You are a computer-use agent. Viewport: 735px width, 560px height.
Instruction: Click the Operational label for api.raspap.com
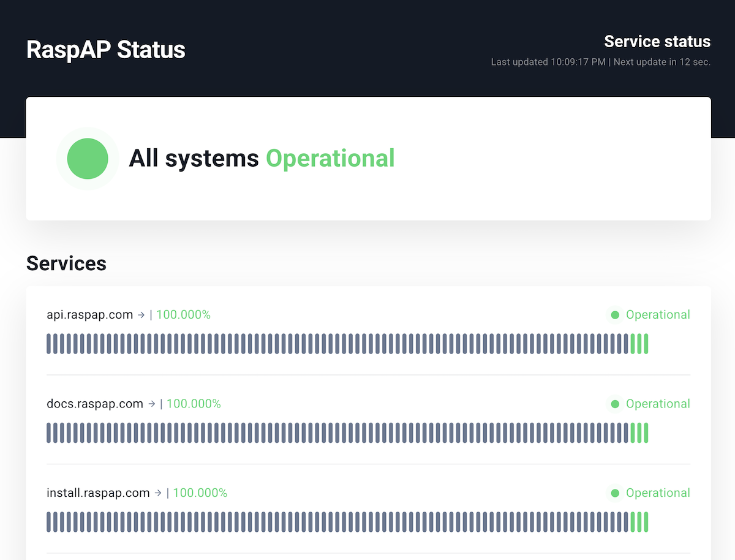point(658,315)
